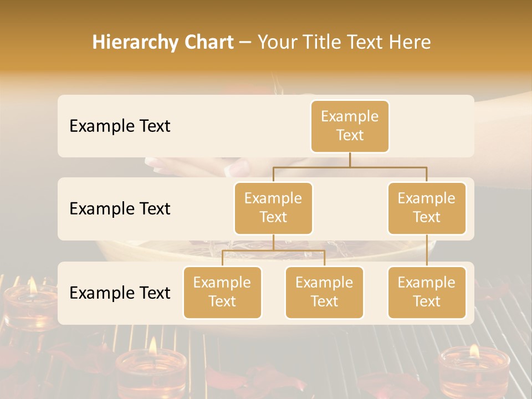Image resolution: width=532 pixels, height=399 pixels.
Task: Select the top-level hierarchy box
Action: point(350,126)
